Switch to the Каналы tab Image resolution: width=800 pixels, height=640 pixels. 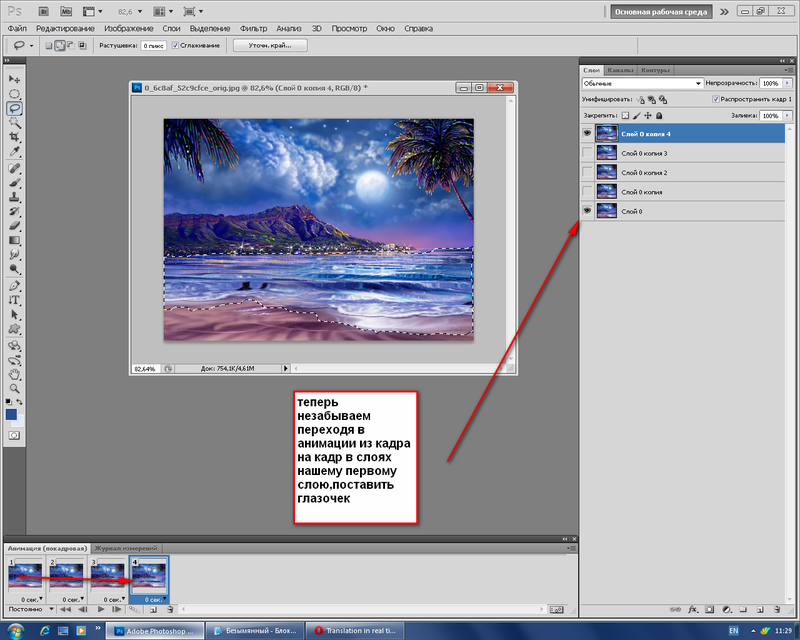(x=620, y=70)
